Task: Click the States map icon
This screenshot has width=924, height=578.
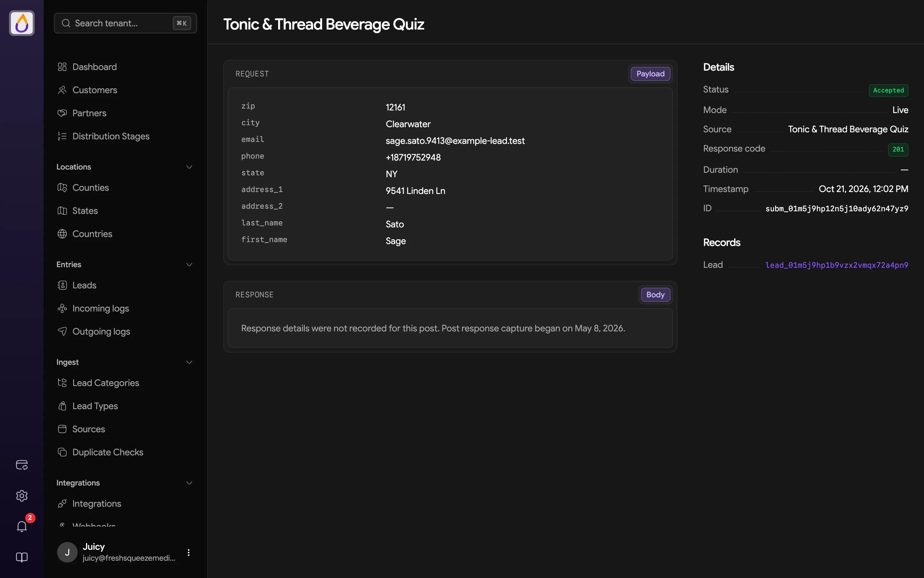Action: click(62, 211)
